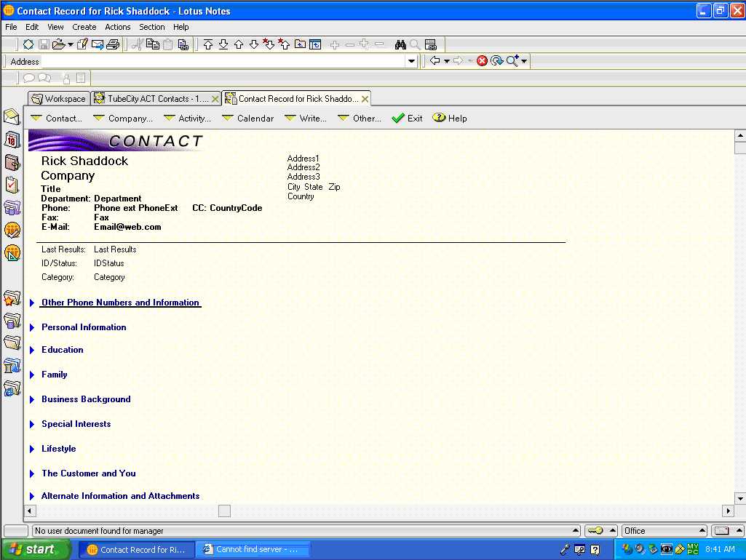This screenshot has height=560, width=746.
Task: Click the Refresh icon in navigation bar
Action: click(496, 61)
